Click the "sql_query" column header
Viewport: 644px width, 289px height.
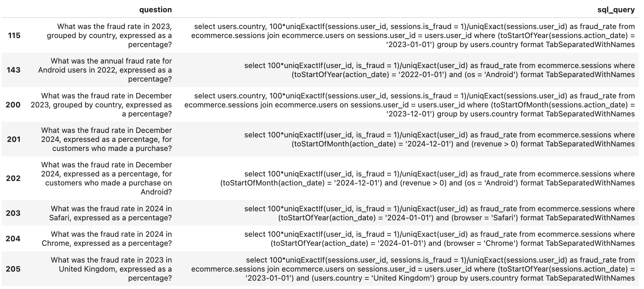[616, 10]
